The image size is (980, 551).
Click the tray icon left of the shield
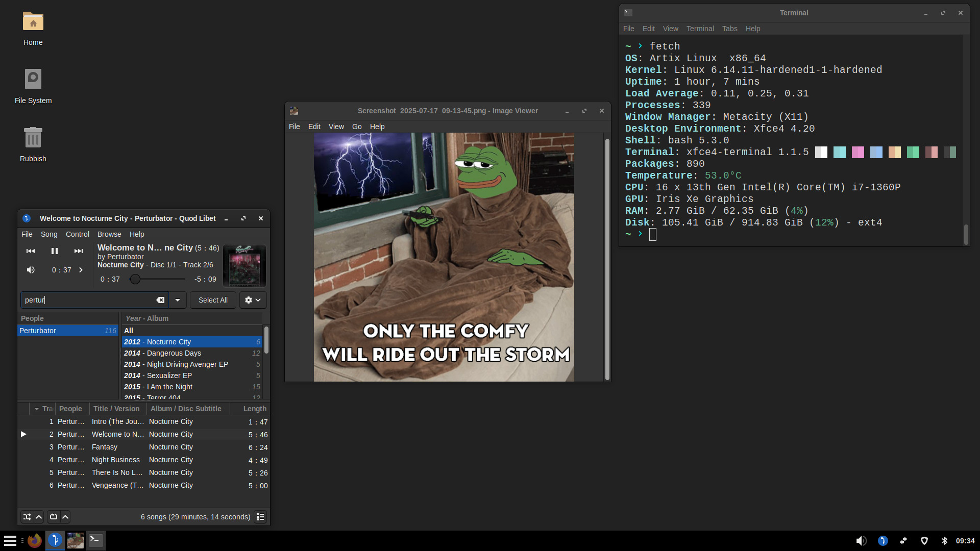pos(903,541)
